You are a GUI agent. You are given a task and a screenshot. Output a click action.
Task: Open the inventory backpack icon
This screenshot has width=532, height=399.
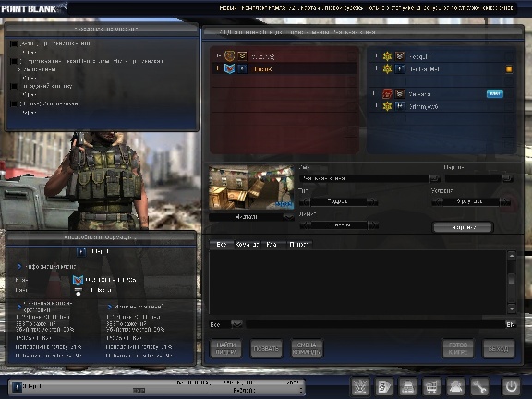(x=407, y=386)
